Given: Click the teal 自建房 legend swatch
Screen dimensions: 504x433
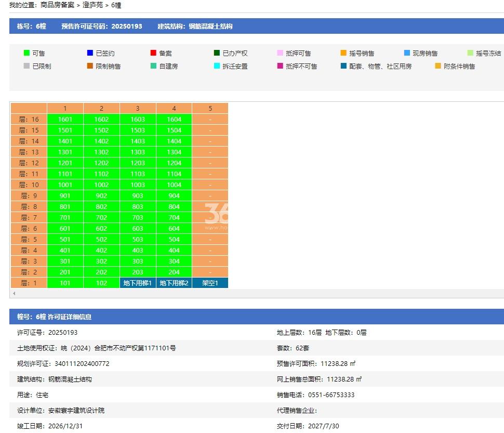Looking at the screenshot, I should (x=153, y=65).
